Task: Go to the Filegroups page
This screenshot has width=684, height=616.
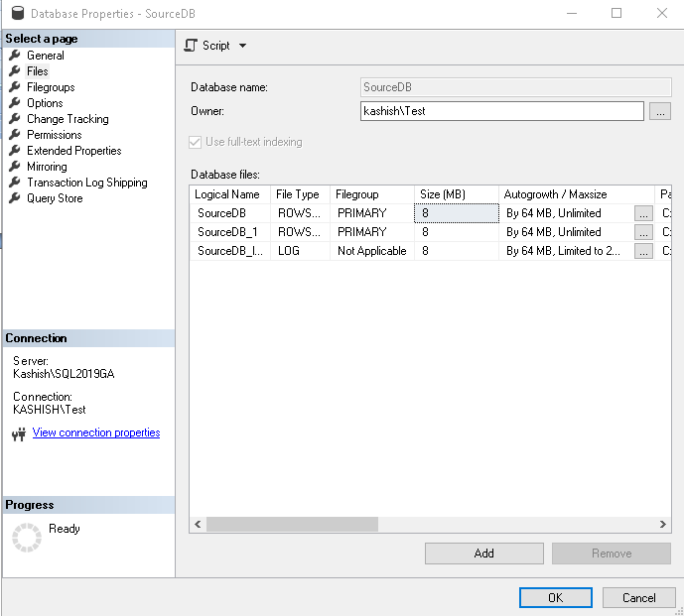Action: tap(51, 87)
